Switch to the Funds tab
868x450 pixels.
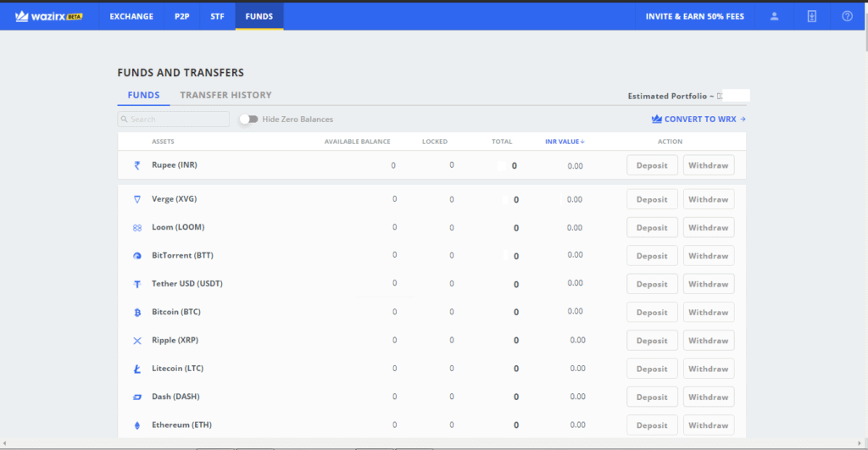tap(143, 95)
